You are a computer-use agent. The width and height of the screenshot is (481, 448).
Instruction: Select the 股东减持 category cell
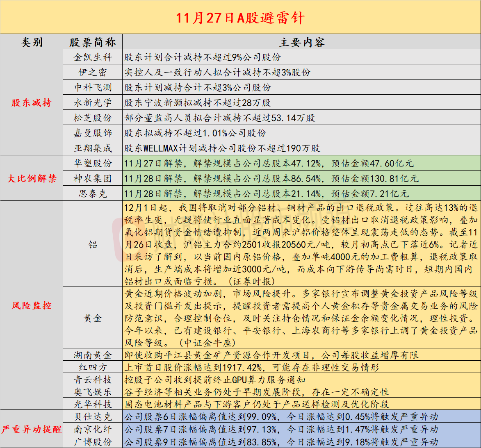[x=32, y=103]
